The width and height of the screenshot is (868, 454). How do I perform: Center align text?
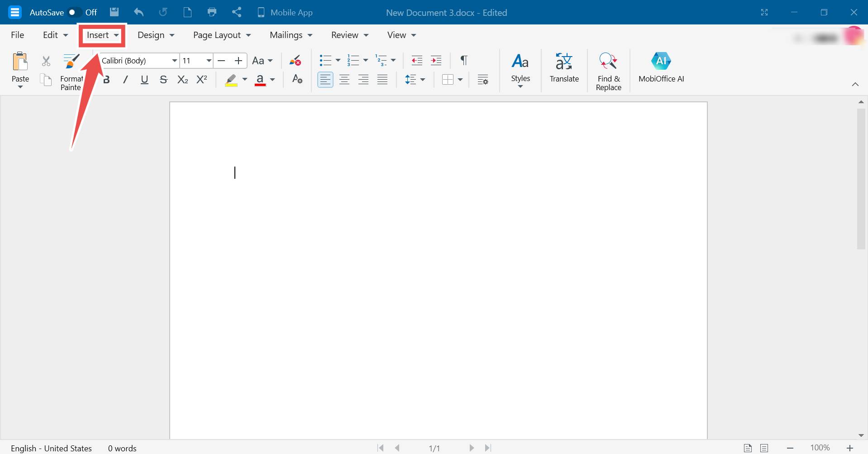coord(344,80)
